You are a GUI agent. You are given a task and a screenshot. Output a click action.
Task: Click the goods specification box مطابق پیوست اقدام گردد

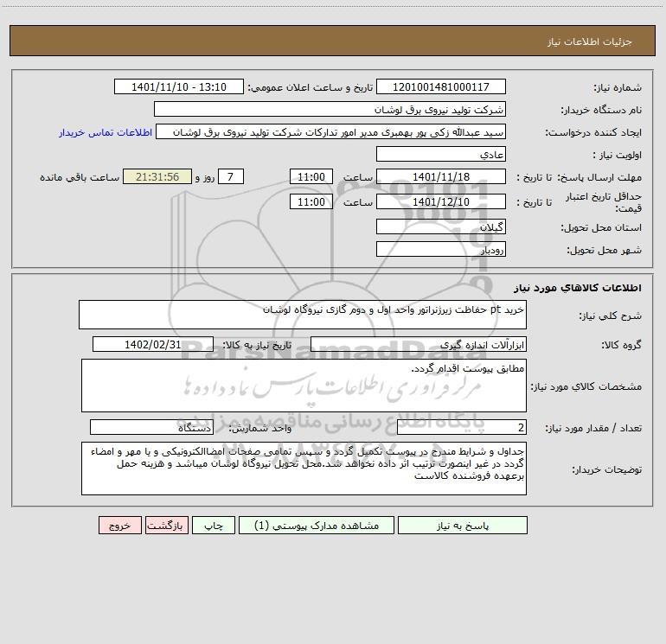coord(304,386)
